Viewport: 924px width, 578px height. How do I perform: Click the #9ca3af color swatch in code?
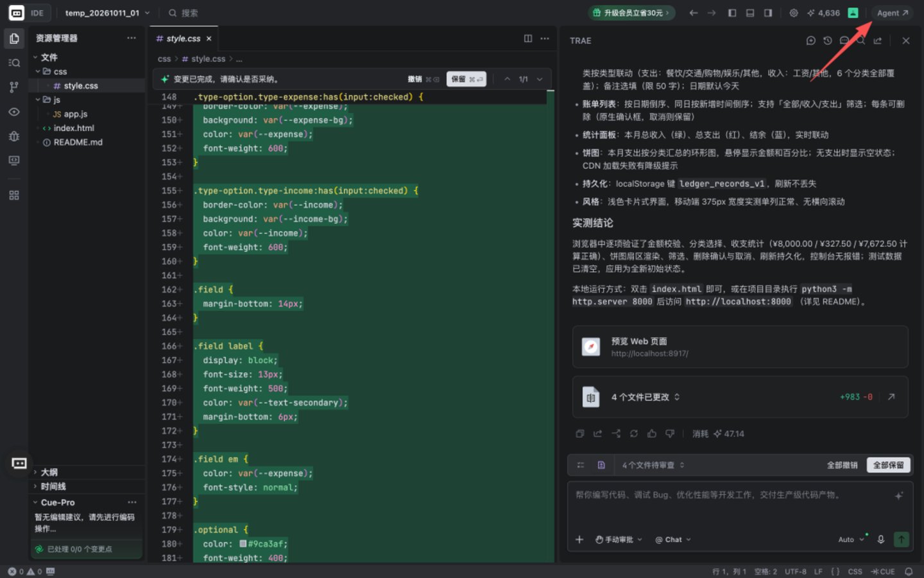click(x=243, y=543)
